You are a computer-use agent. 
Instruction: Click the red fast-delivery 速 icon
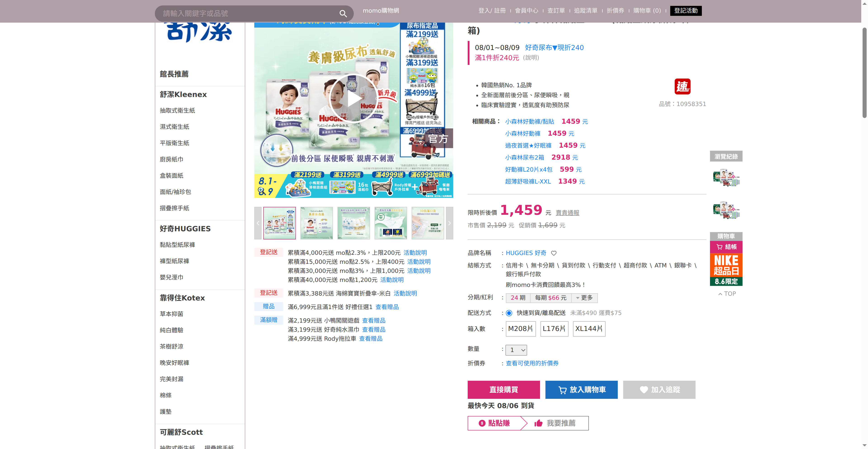[682, 87]
